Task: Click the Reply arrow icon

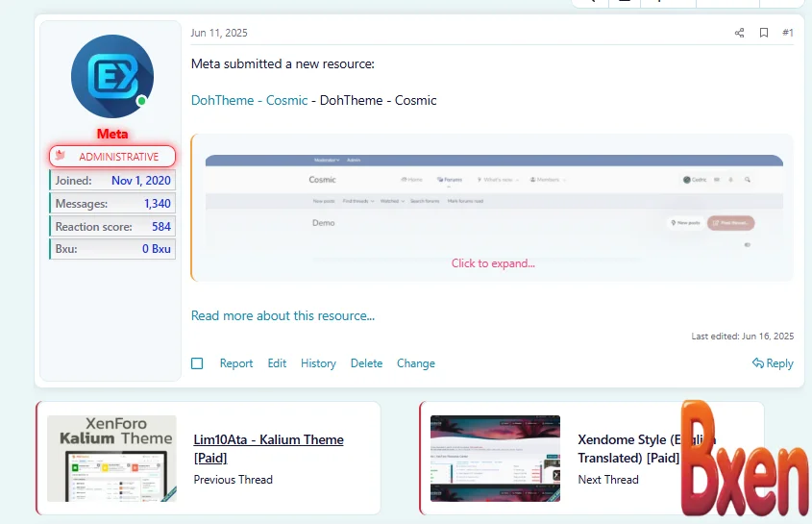Action: pos(758,363)
